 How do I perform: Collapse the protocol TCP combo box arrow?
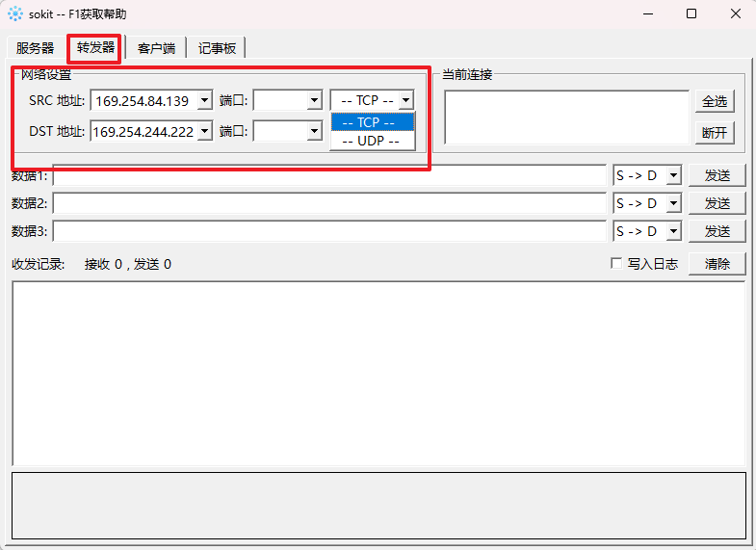point(406,100)
